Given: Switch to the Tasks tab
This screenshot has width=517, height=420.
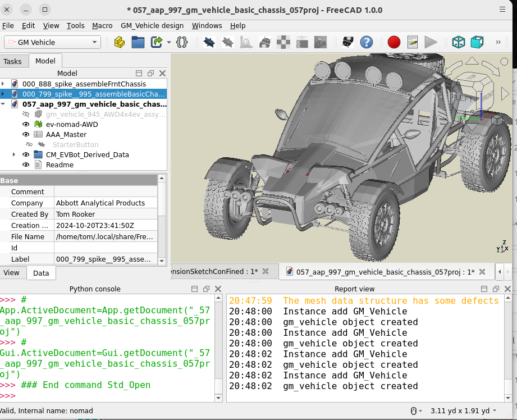Looking at the screenshot, I should pos(12,61).
